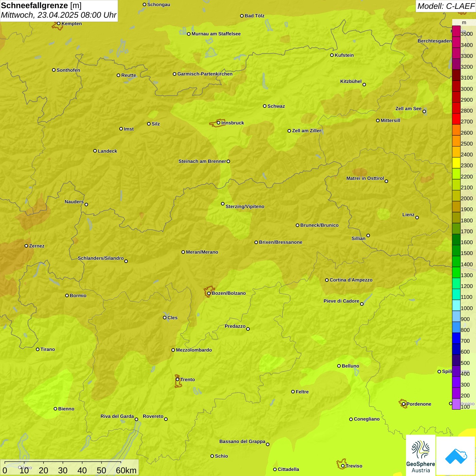Click the Modell: C-LAEF label
The height and width of the screenshot is (476, 476).
446,6
